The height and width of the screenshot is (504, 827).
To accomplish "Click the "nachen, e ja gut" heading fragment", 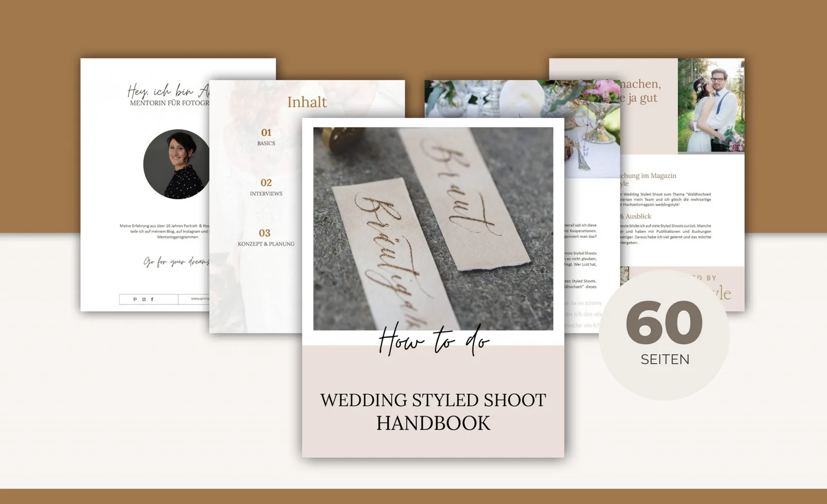I will (x=640, y=91).
